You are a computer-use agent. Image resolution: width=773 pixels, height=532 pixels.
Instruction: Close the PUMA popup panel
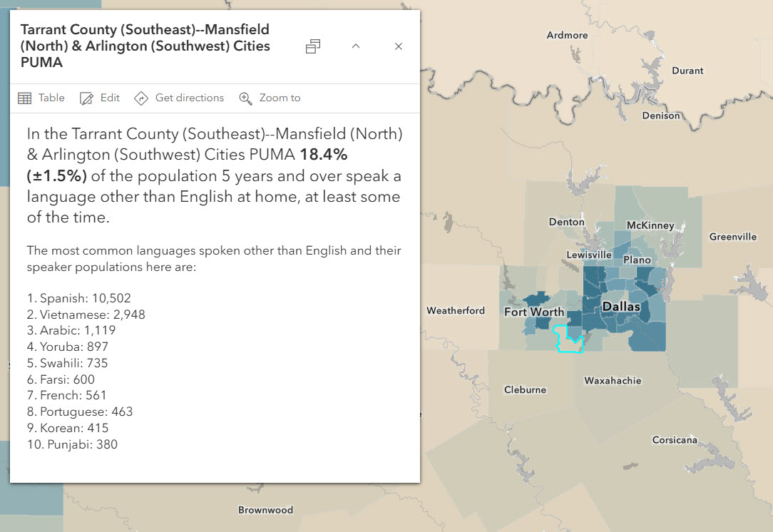(399, 46)
